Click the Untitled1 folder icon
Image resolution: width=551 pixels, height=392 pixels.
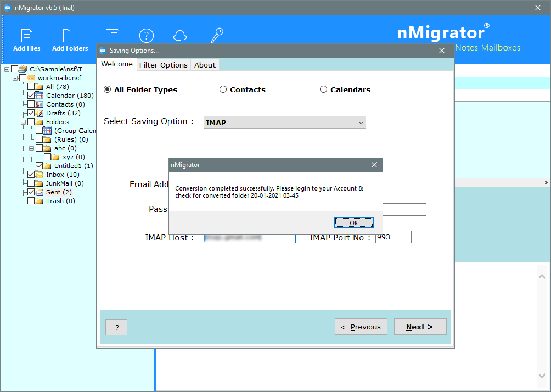point(47,166)
